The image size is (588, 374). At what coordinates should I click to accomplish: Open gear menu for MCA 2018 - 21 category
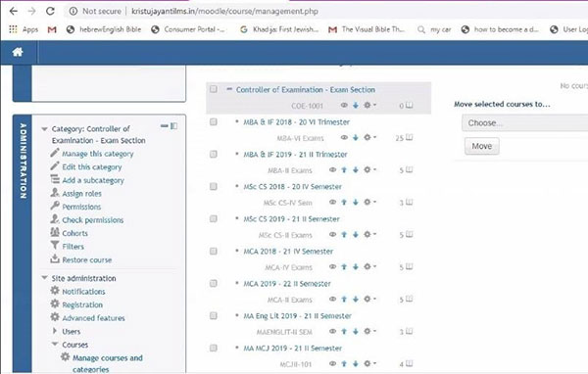coord(369,267)
